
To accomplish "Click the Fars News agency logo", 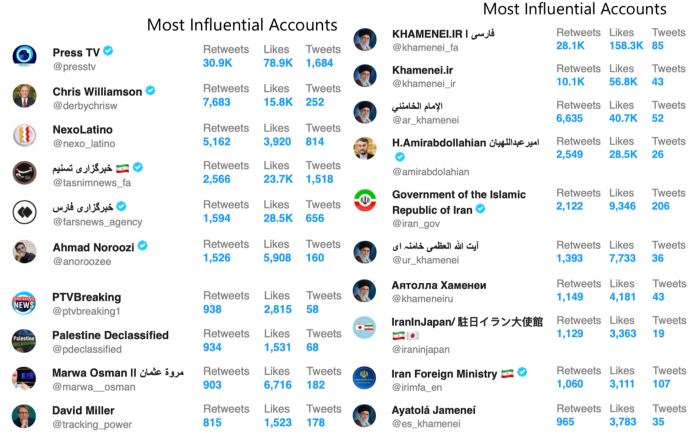I will pyautogui.click(x=24, y=212).
